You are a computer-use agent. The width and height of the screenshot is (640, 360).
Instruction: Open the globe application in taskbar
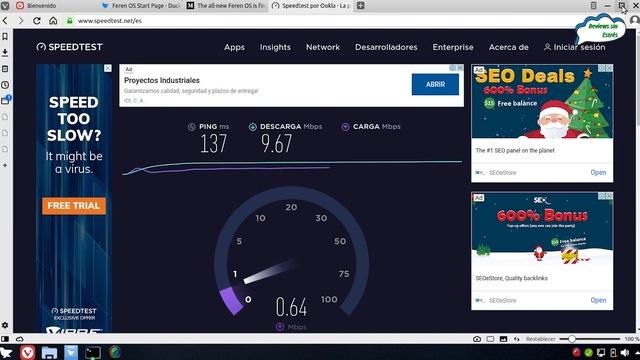[x=115, y=352]
